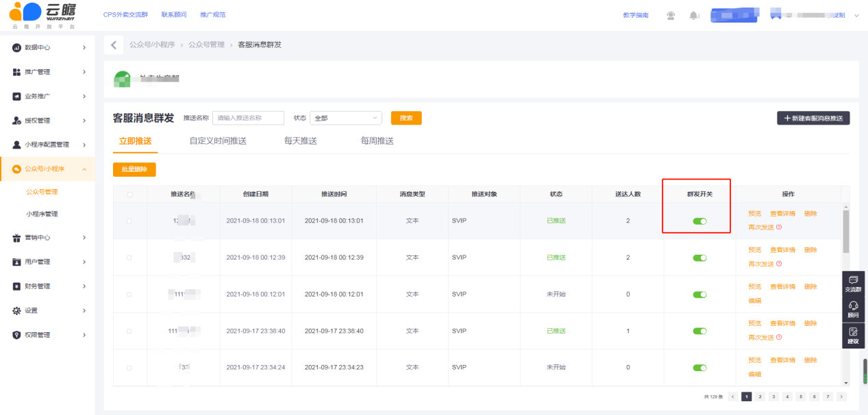Go to page 7 in pagination

click(828, 397)
